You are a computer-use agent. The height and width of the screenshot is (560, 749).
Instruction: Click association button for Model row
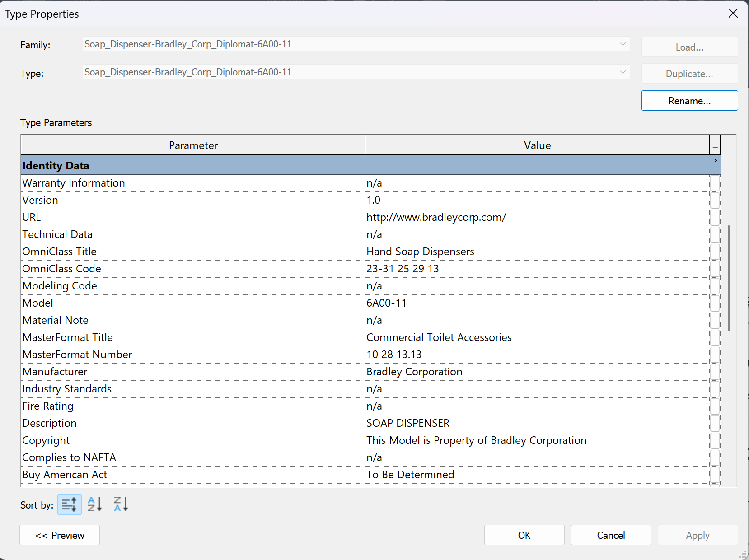tap(715, 303)
